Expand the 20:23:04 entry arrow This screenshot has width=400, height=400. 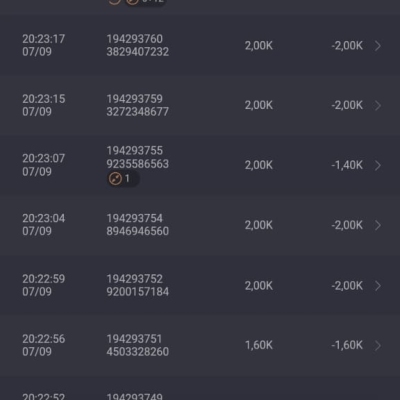378,225
